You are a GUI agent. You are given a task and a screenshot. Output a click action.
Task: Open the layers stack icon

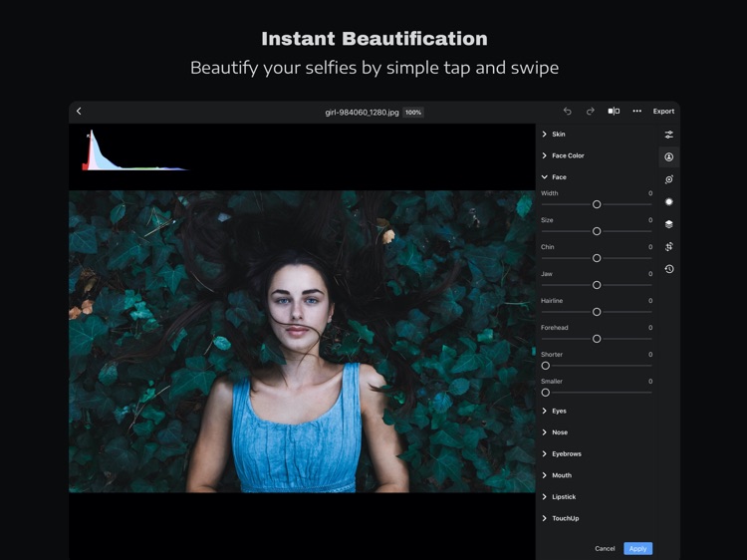coord(669,224)
